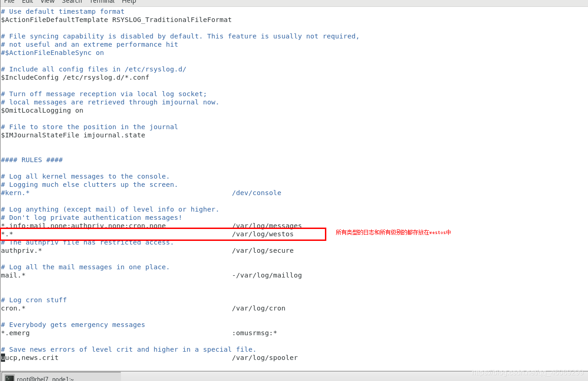Open the Terminal menu
The height and width of the screenshot is (381, 588).
(102, 2)
